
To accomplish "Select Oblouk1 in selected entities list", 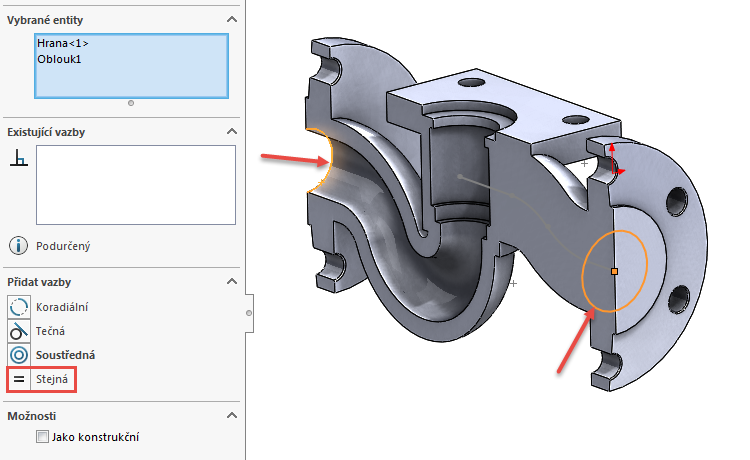I will pyautogui.click(x=59, y=59).
